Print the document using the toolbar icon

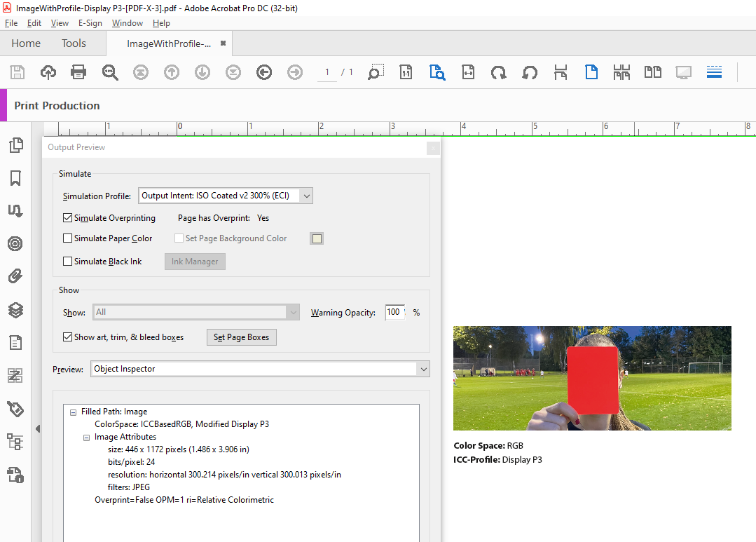pyautogui.click(x=78, y=72)
